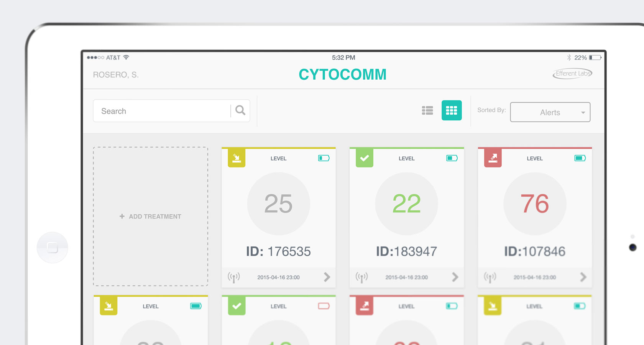Switch to list view layout

point(427,110)
